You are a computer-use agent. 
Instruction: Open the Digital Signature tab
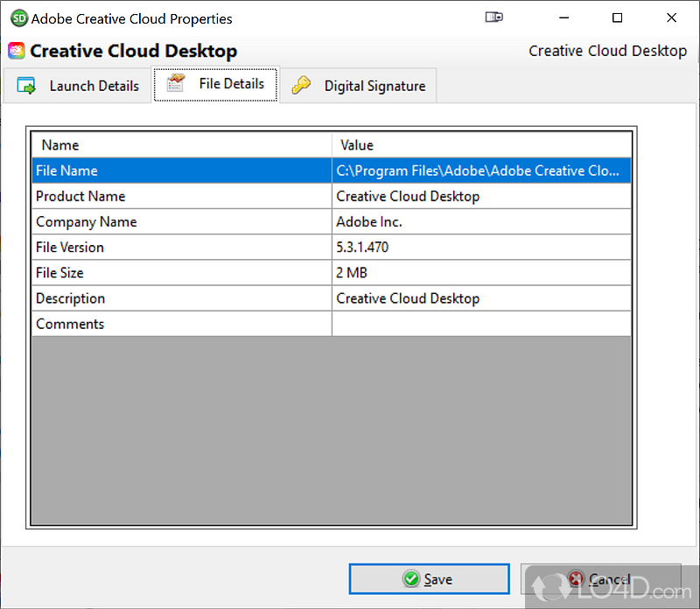pyautogui.click(x=359, y=86)
